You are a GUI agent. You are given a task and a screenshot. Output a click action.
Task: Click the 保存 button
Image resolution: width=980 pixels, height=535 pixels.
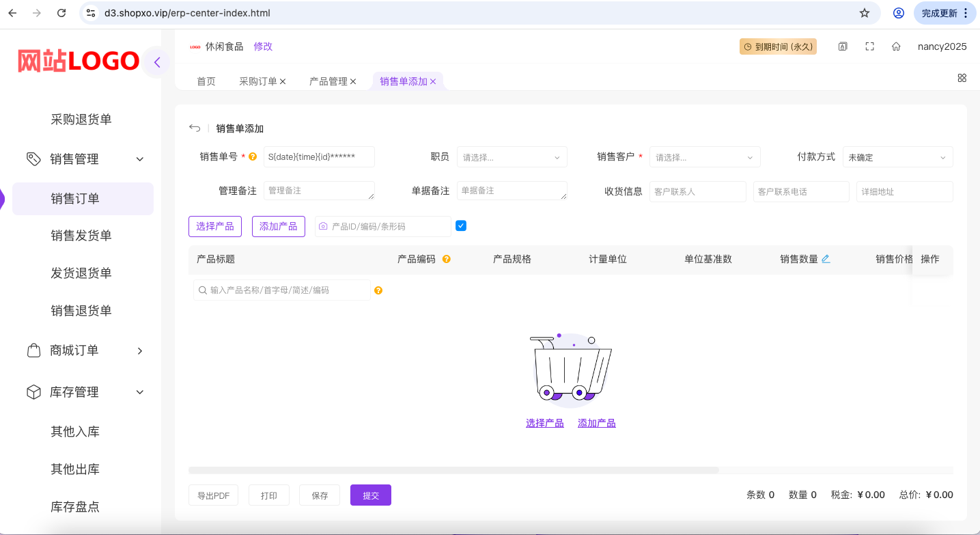tap(320, 495)
